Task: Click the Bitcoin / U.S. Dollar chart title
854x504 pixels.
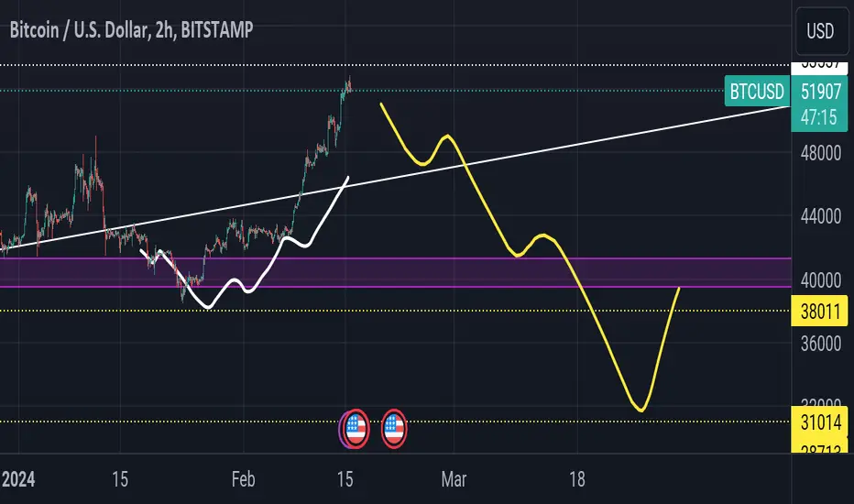Action: click(x=131, y=30)
